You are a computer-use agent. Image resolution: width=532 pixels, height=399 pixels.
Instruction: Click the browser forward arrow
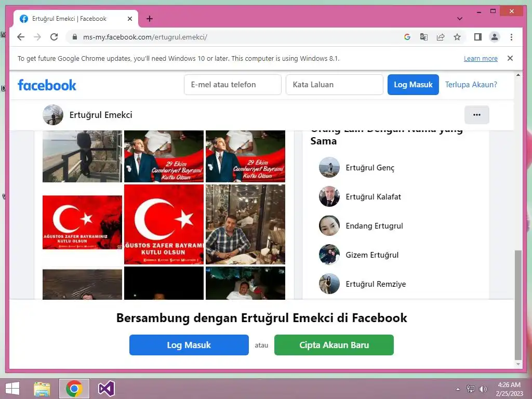click(37, 37)
